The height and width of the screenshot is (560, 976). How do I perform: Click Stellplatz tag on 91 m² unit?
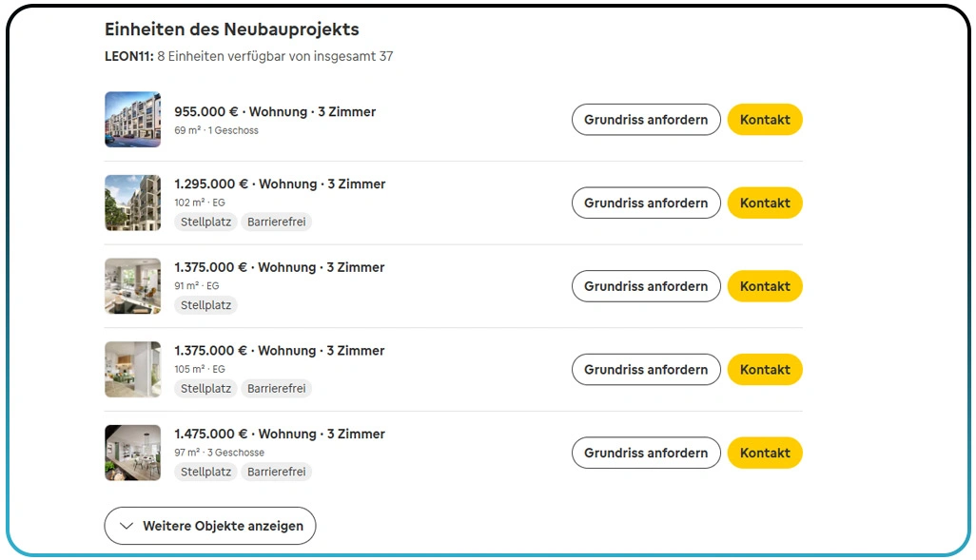(205, 305)
